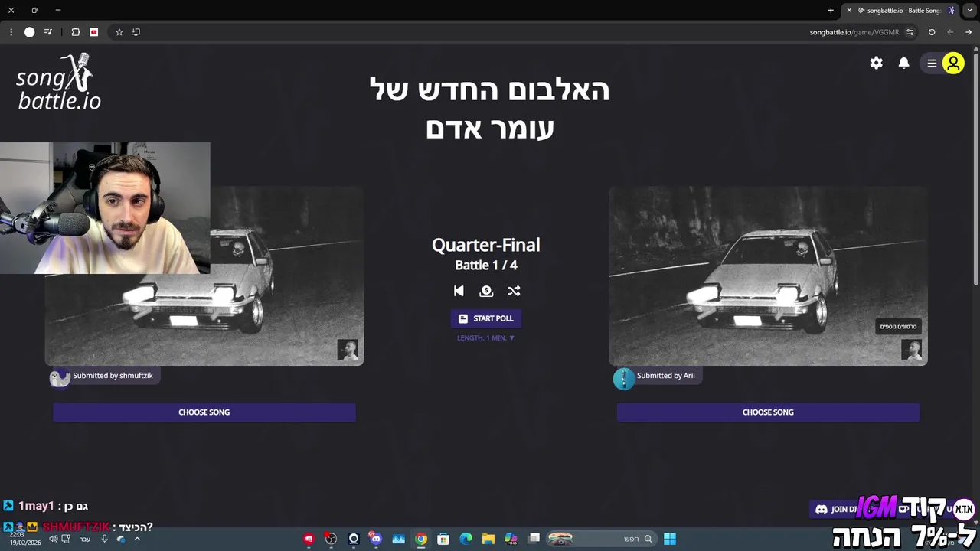Click the channel avatar on the left video
The image size is (980, 551).
pos(348,350)
